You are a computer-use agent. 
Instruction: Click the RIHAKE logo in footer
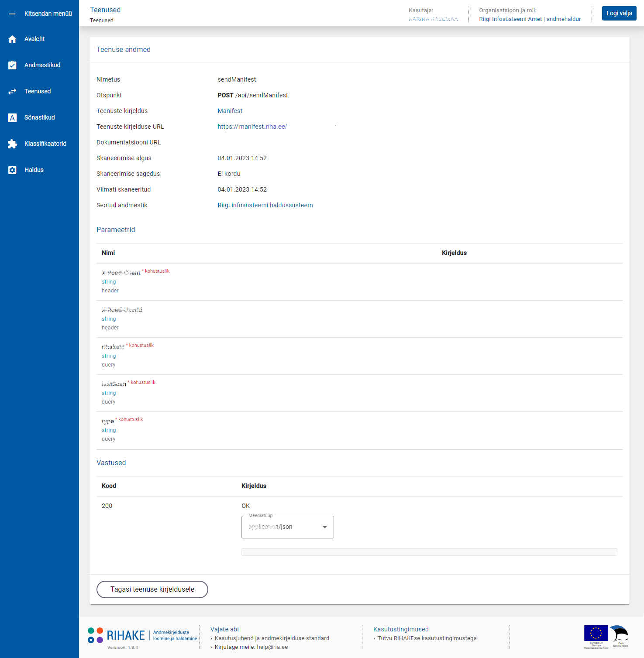point(117,635)
